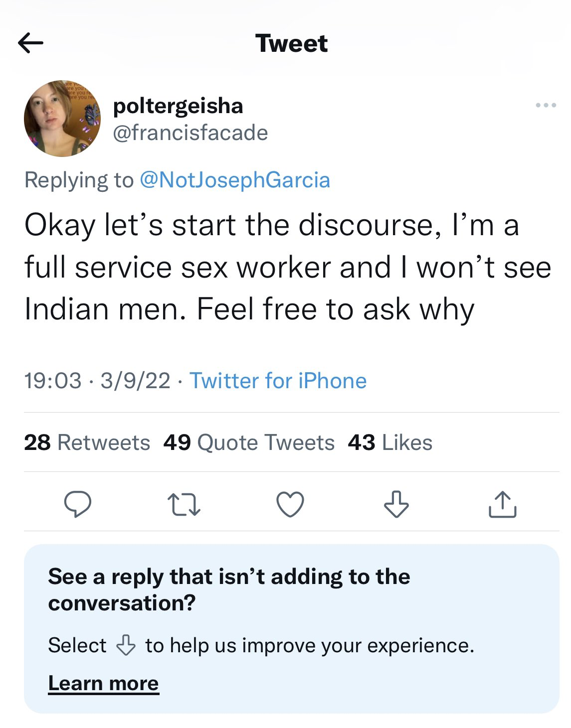
Task: Tap the downvote icon in info banner
Action: point(126,645)
